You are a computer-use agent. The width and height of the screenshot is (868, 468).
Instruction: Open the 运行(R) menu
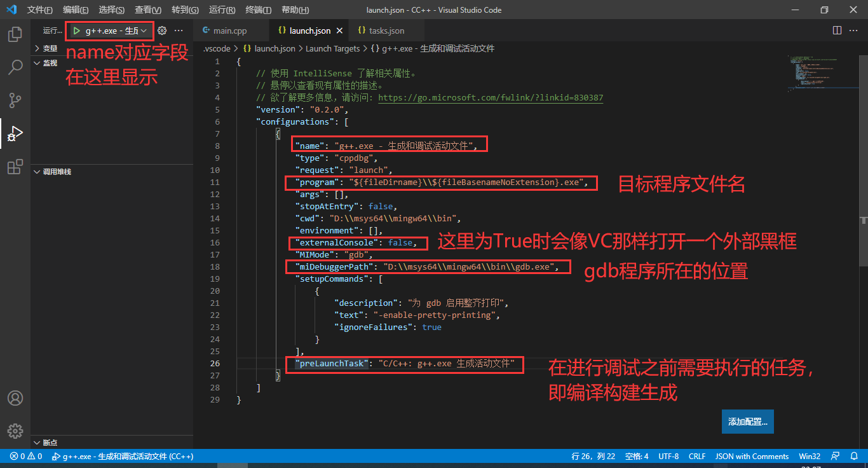pos(222,10)
